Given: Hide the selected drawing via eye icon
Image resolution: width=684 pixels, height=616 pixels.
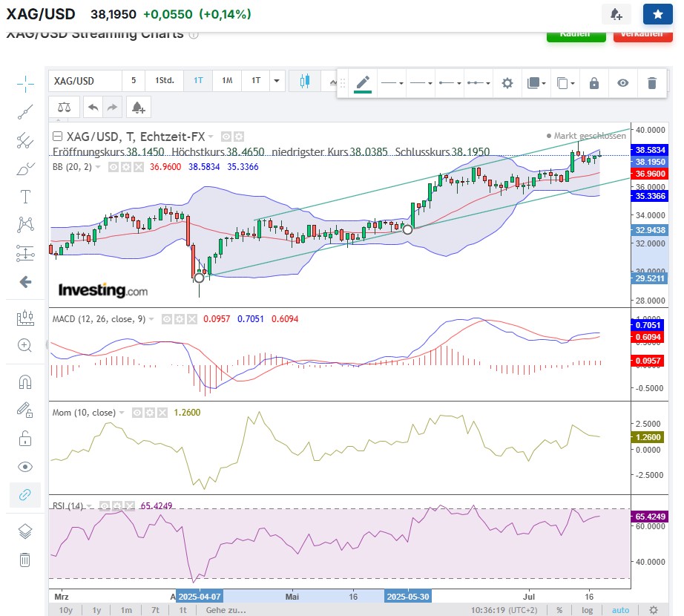Looking at the screenshot, I should pyautogui.click(x=623, y=83).
